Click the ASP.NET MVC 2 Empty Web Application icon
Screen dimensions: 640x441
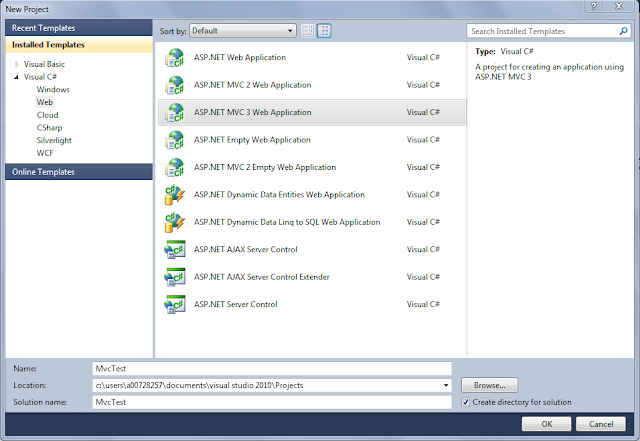pos(175,167)
